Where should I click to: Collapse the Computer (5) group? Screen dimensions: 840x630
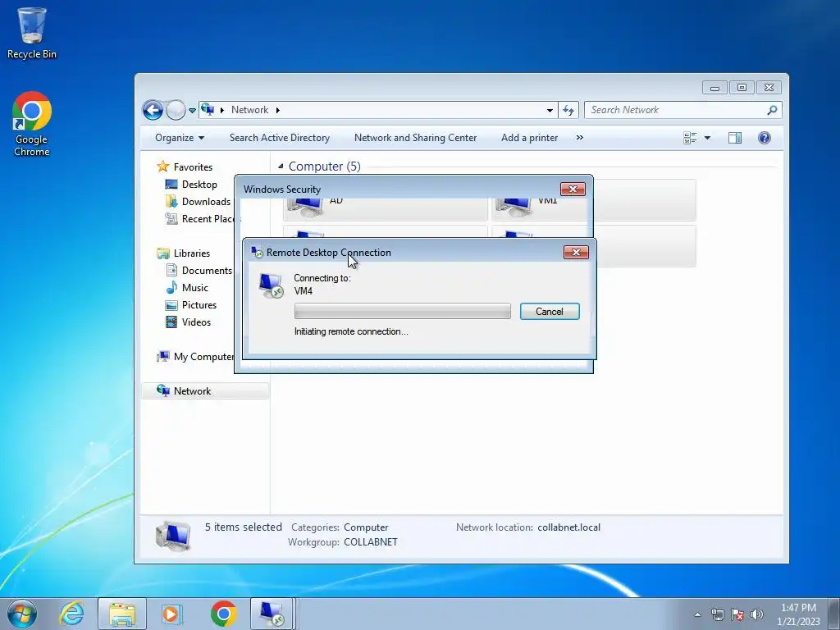coord(281,166)
